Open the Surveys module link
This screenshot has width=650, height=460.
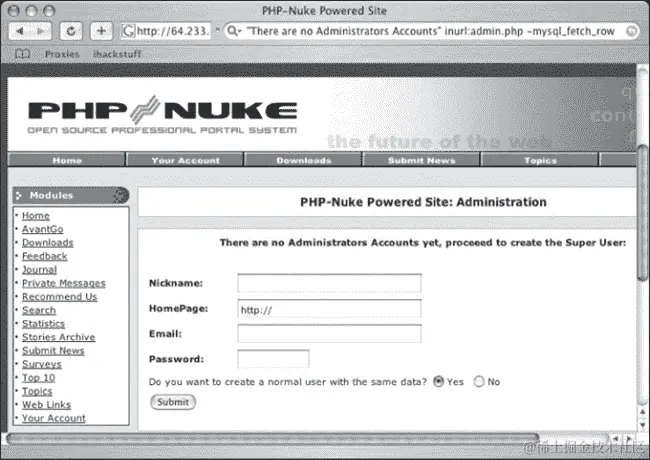tap(42, 364)
